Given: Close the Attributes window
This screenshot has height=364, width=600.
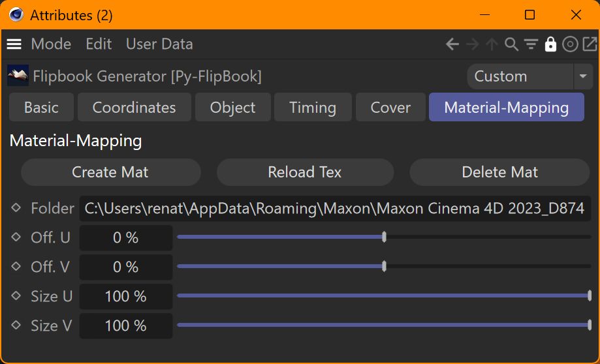Looking at the screenshot, I should pyautogui.click(x=576, y=15).
